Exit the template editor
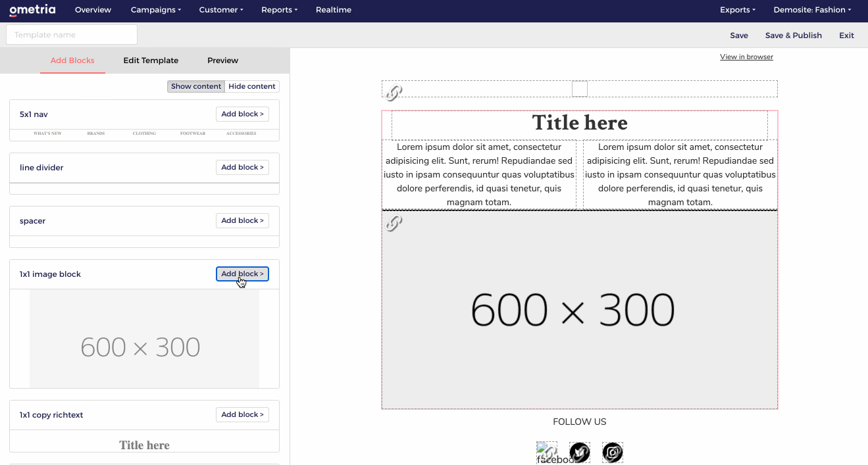This screenshot has width=868, height=465. click(x=846, y=36)
